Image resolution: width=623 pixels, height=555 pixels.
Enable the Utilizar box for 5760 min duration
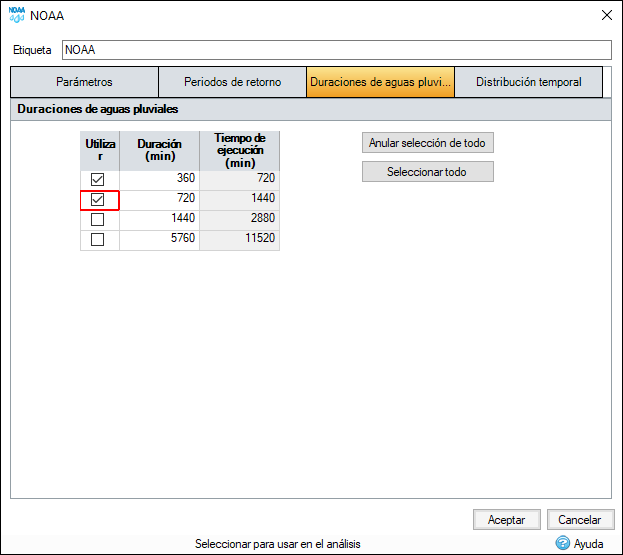click(97, 240)
